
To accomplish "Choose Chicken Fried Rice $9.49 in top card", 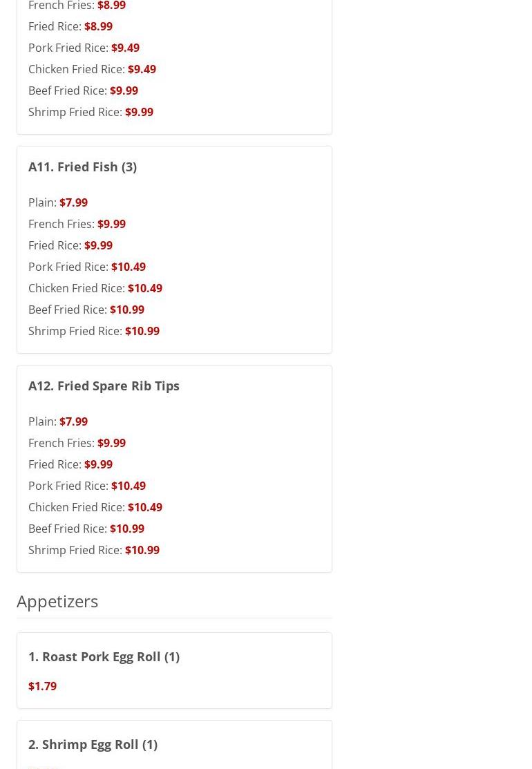I will pos(92,69).
